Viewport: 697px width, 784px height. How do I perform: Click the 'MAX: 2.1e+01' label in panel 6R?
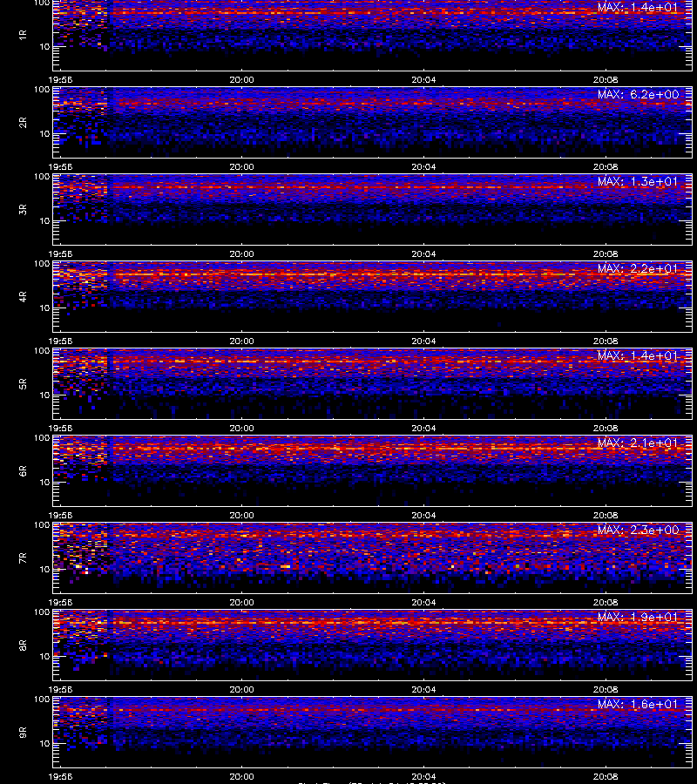click(x=638, y=443)
